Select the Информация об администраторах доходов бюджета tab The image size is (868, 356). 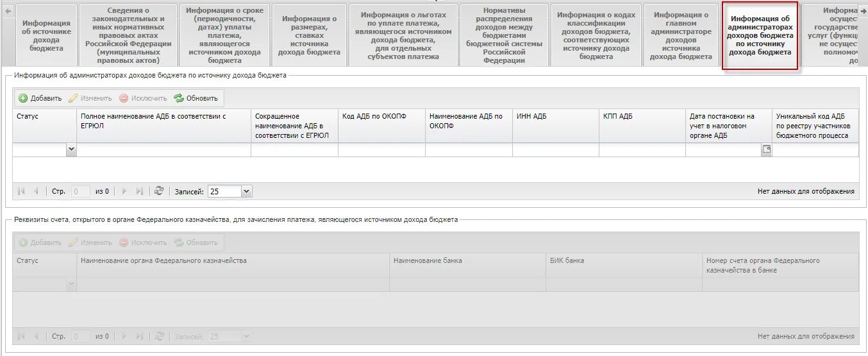(x=760, y=35)
